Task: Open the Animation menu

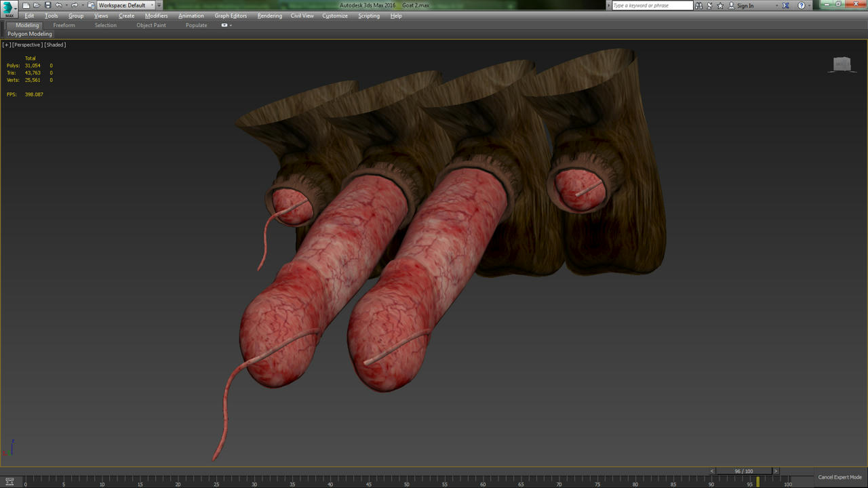Action: point(191,16)
